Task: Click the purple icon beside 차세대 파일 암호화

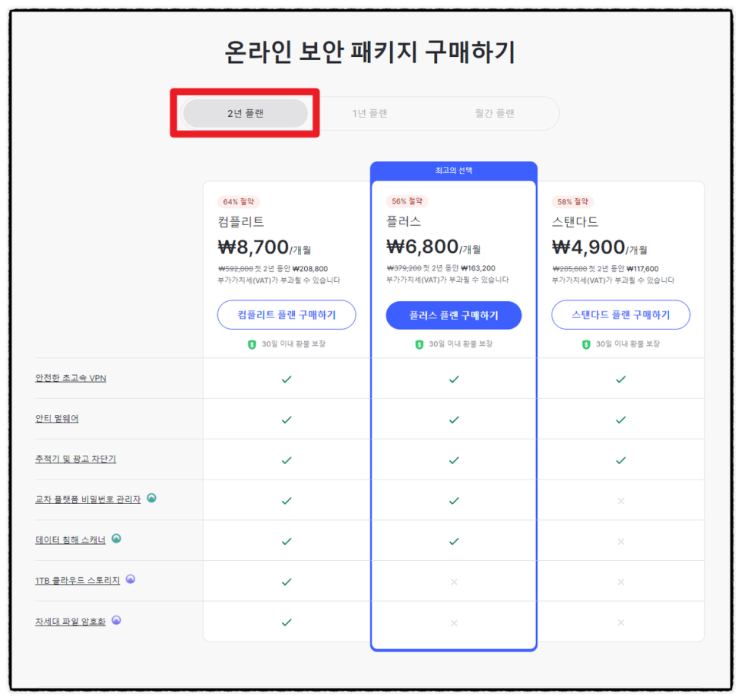Action: click(117, 620)
